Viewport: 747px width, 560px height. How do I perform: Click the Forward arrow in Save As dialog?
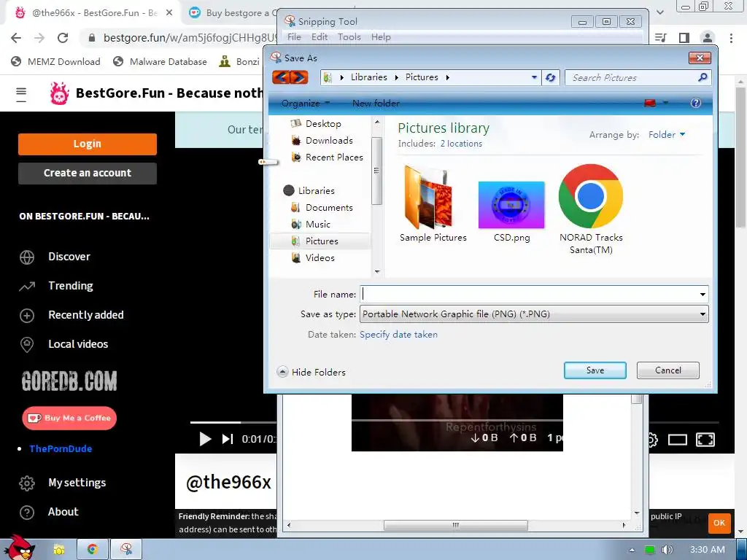[x=299, y=77]
